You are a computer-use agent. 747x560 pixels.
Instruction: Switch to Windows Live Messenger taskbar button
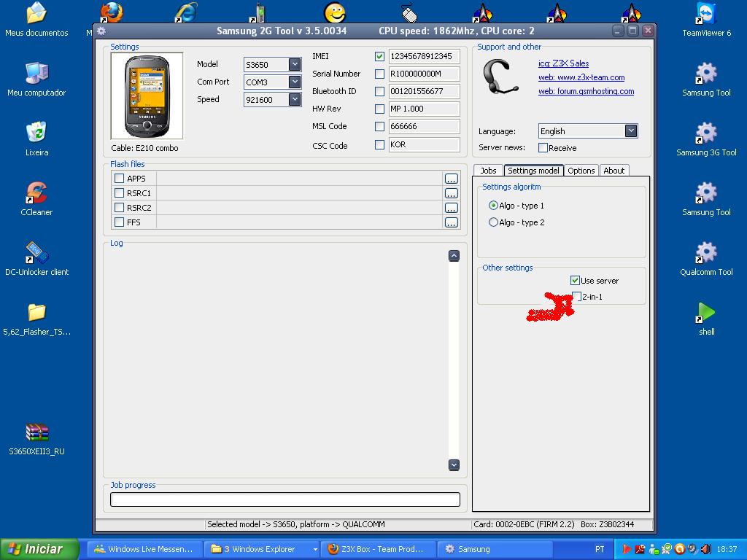(144, 549)
